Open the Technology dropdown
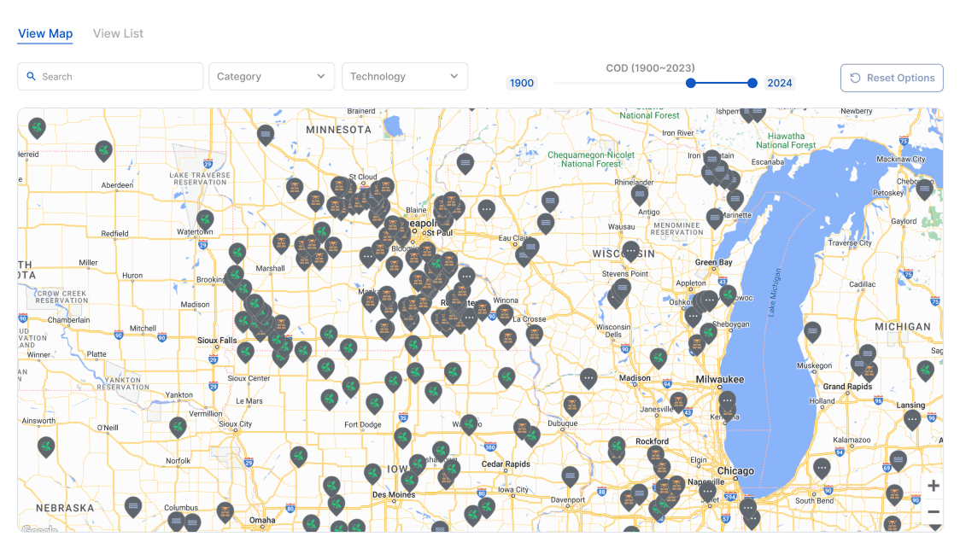 404,76
